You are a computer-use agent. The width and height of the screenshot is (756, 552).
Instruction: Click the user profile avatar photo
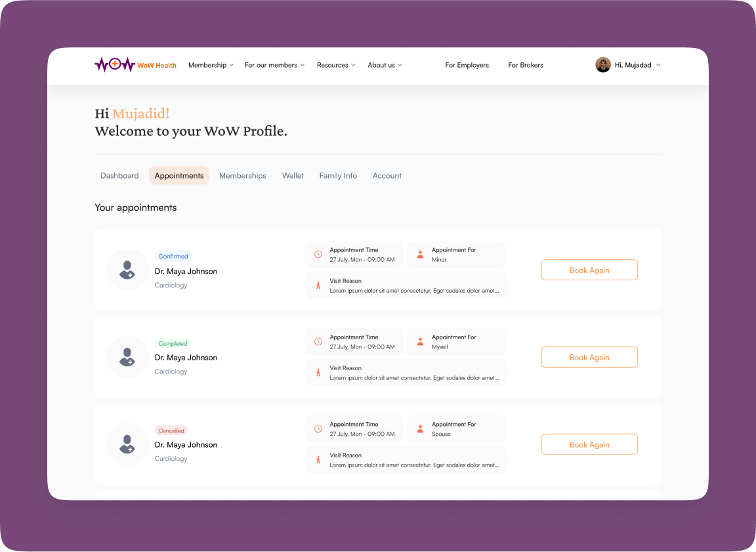(602, 65)
